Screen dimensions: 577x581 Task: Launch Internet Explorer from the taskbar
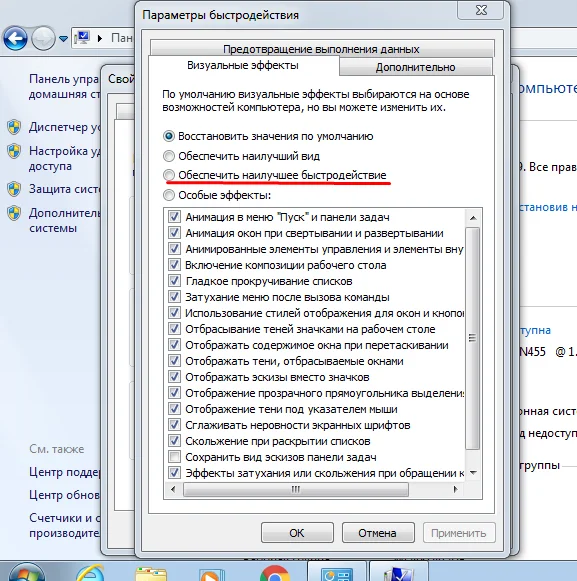point(90,572)
